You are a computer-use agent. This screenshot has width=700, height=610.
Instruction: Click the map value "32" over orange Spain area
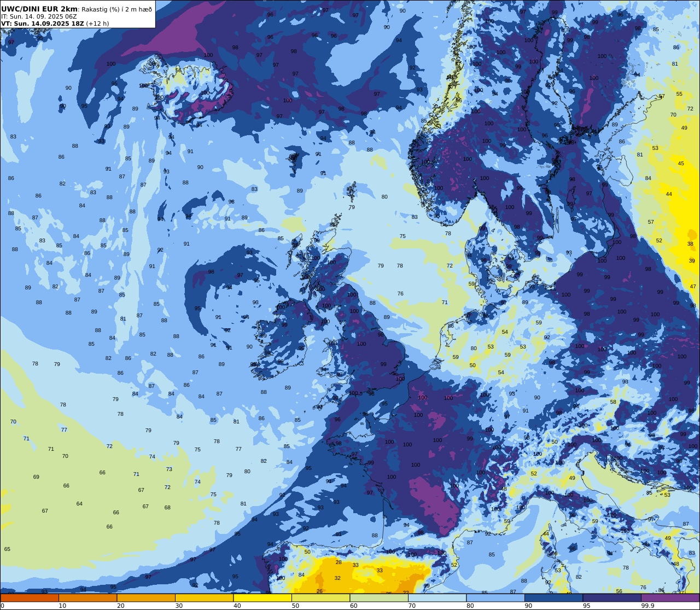pos(337,578)
